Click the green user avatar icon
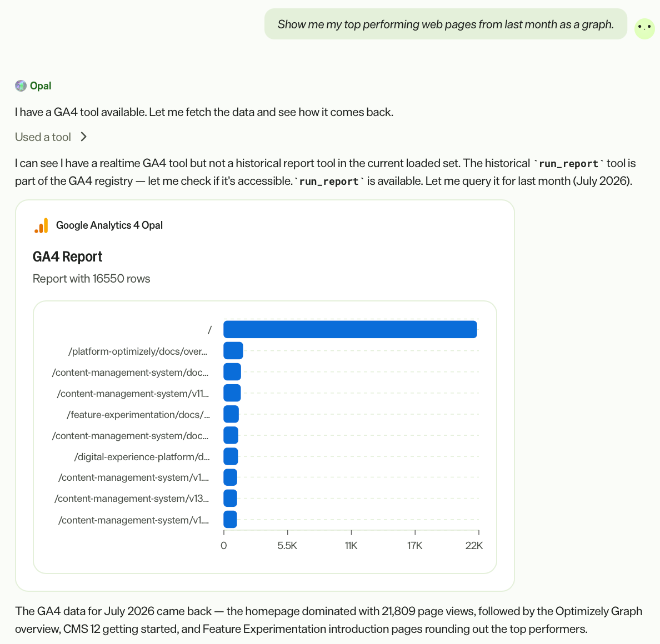This screenshot has height=644, width=660. 644,29
